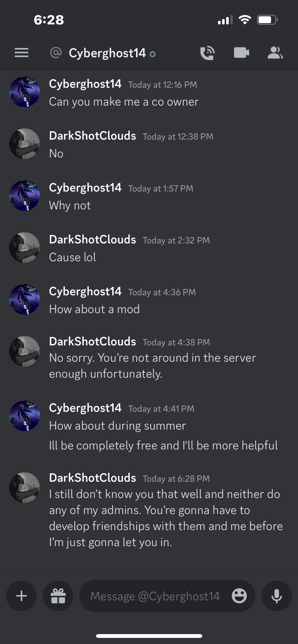Tap the microphone voice message button
This screenshot has width=298, height=644.
click(x=276, y=596)
